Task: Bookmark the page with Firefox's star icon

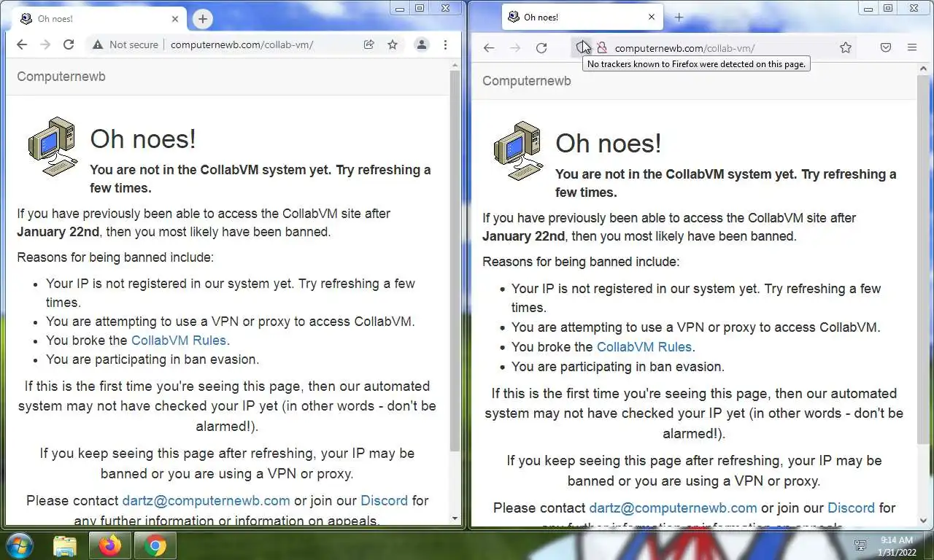Action: 846,47
